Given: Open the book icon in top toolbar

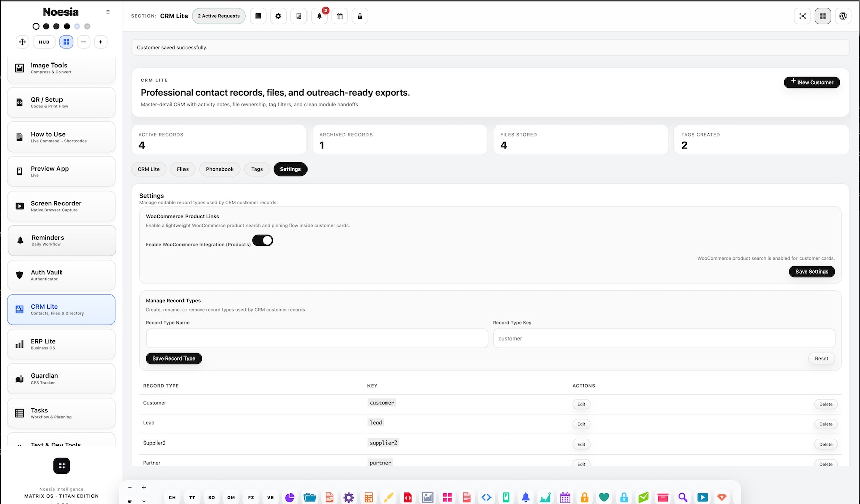Looking at the screenshot, I should [258, 16].
